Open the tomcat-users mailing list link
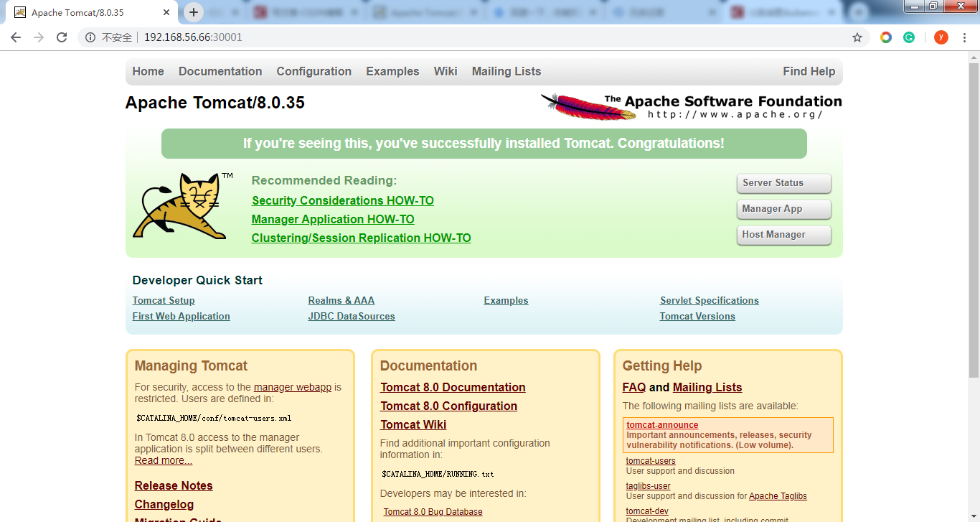 click(651, 461)
